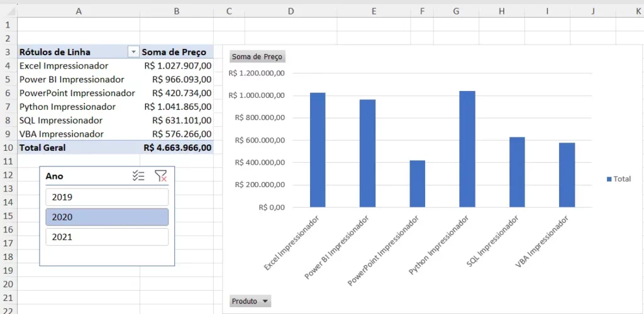This screenshot has height=314, width=644.
Task: Select value R$ 1.027.907,00
Action: (177, 65)
